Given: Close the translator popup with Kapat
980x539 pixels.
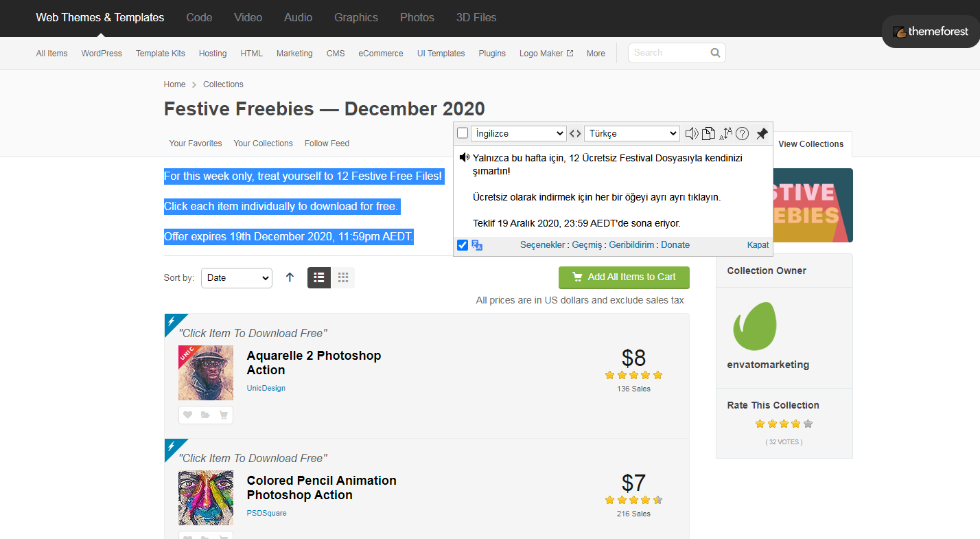Looking at the screenshot, I should [758, 245].
